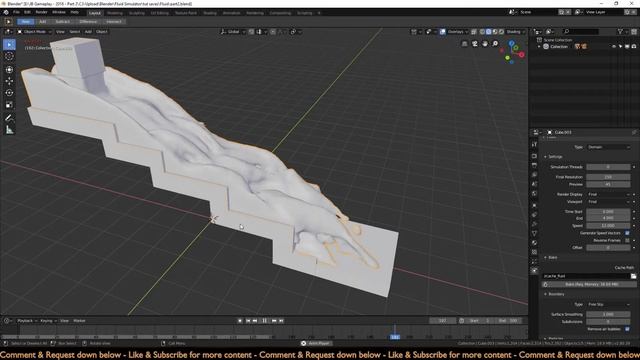Select the Annotate pencil tool
The height and width of the screenshot is (360, 640).
[x=9, y=118]
